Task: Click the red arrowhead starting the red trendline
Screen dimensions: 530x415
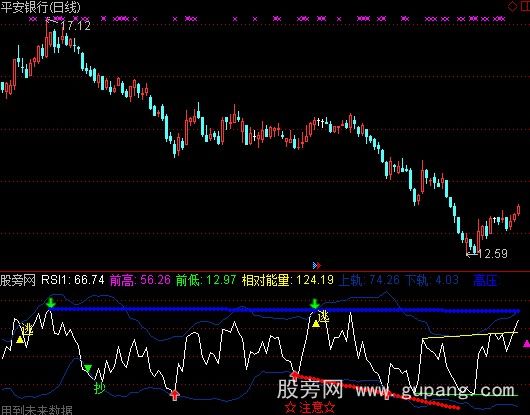Action: point(294,374)
